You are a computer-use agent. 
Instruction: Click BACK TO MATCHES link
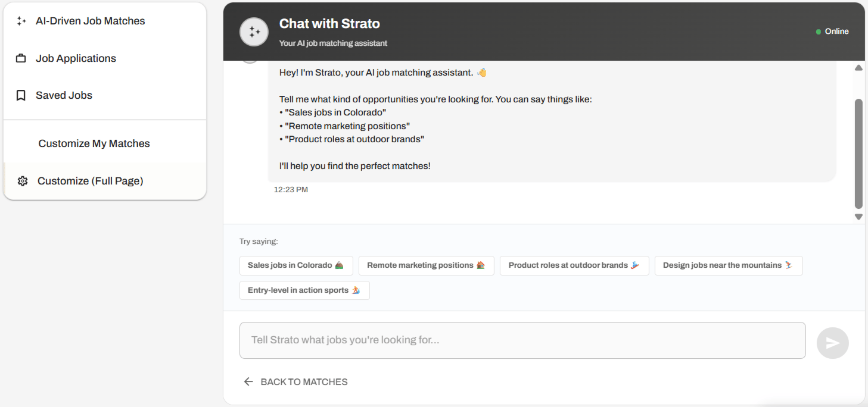[x=304, y=381]
